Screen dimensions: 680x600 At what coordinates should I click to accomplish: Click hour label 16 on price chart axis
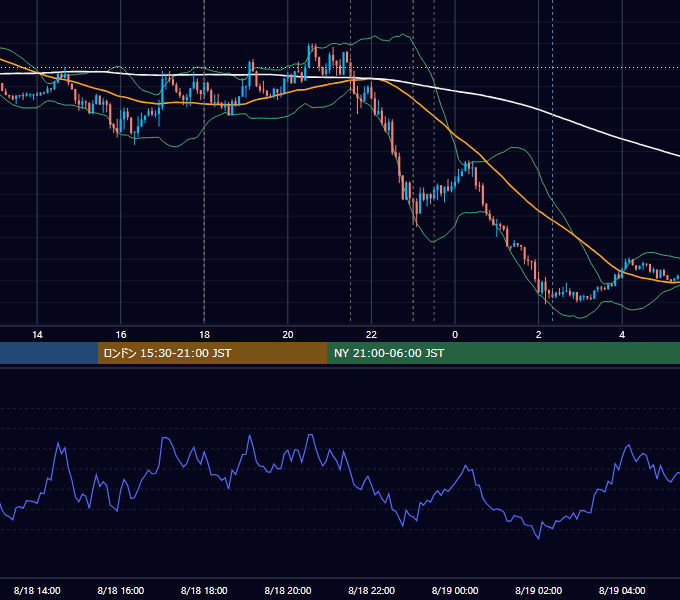click(121, 335)
